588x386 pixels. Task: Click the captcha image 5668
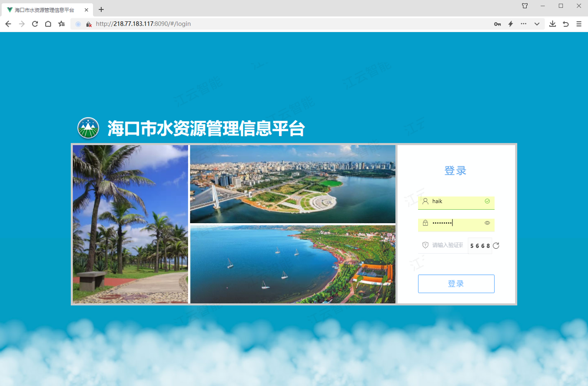[x=480, y=246]
